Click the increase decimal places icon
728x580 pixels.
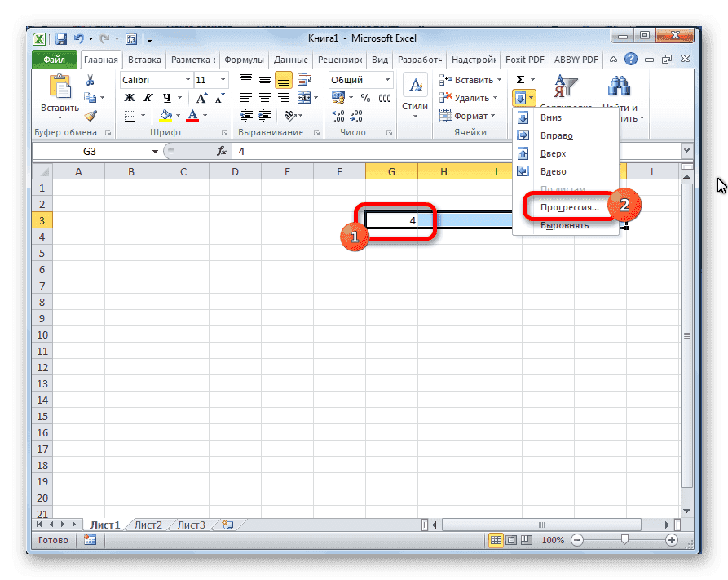tap(338, 115)
